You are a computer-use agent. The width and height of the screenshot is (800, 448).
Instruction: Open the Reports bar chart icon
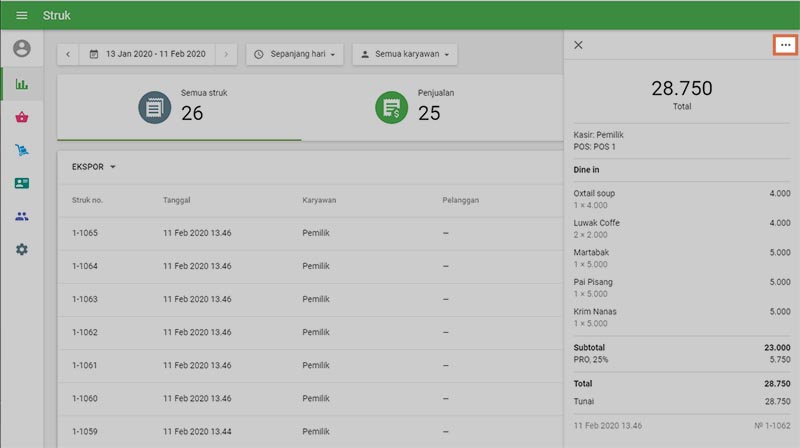(21, 84)
